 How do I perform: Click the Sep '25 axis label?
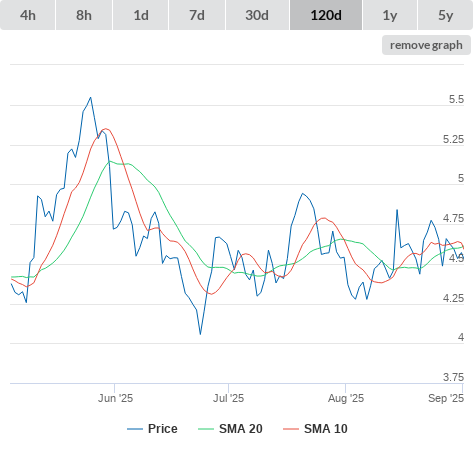click(x=446, y=398)
